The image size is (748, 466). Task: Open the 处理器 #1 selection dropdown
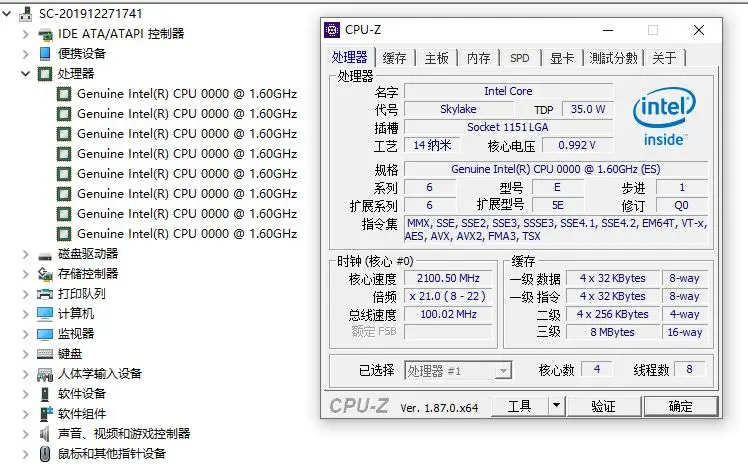pos(502,371)
